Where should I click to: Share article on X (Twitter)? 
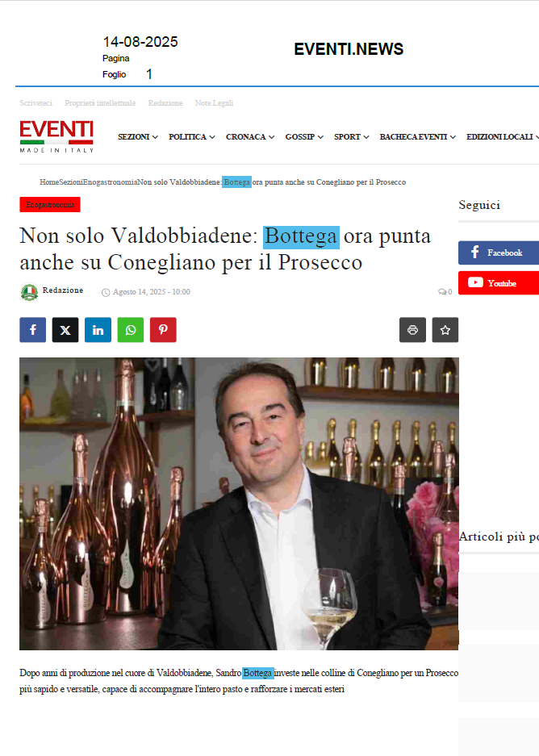(x=65, y=330)
